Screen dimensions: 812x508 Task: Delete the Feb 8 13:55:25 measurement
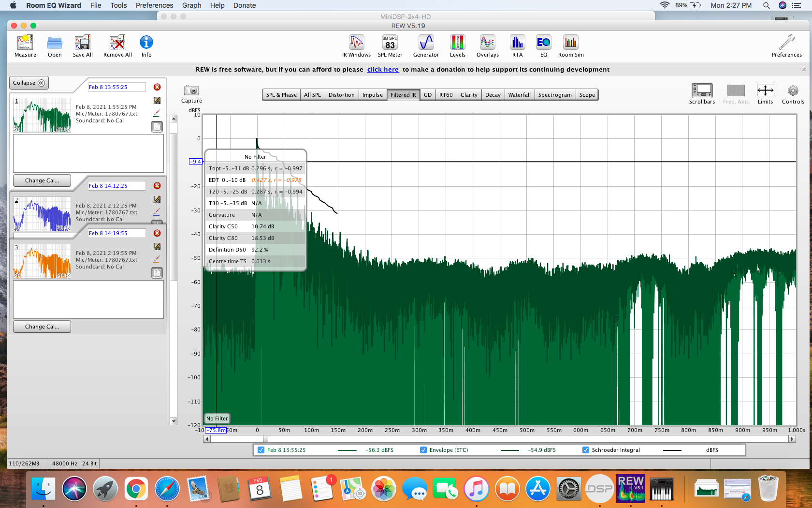tap(157, 87)
